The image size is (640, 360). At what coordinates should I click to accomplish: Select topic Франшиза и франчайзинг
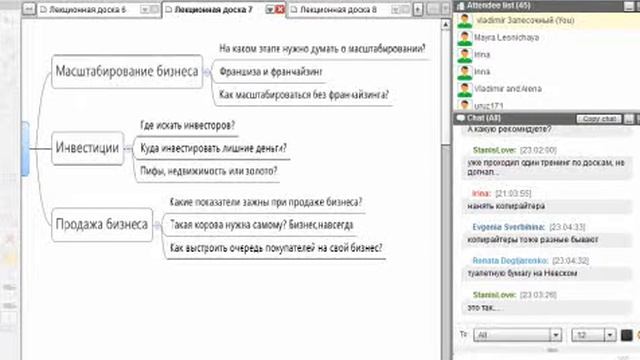[271, 72]
